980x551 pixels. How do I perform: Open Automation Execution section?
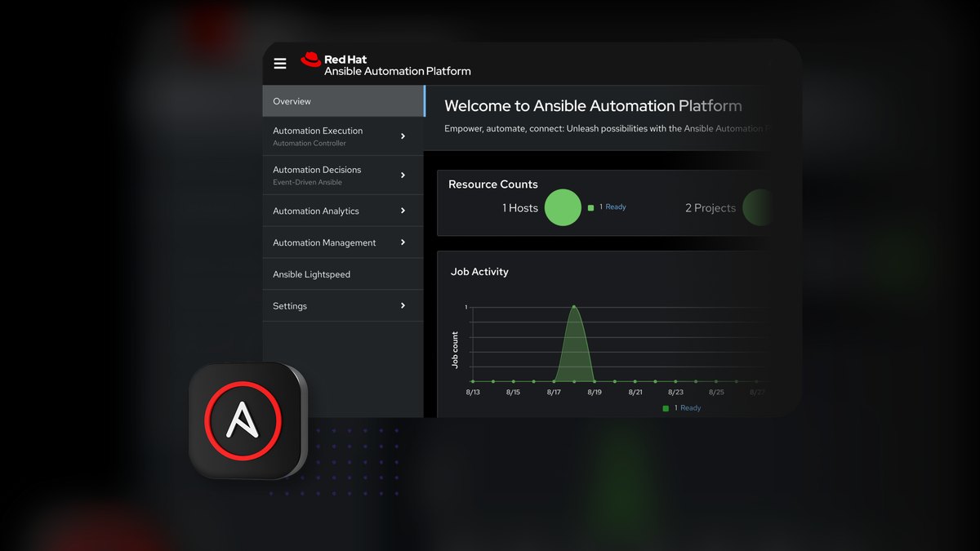point(343,136)
